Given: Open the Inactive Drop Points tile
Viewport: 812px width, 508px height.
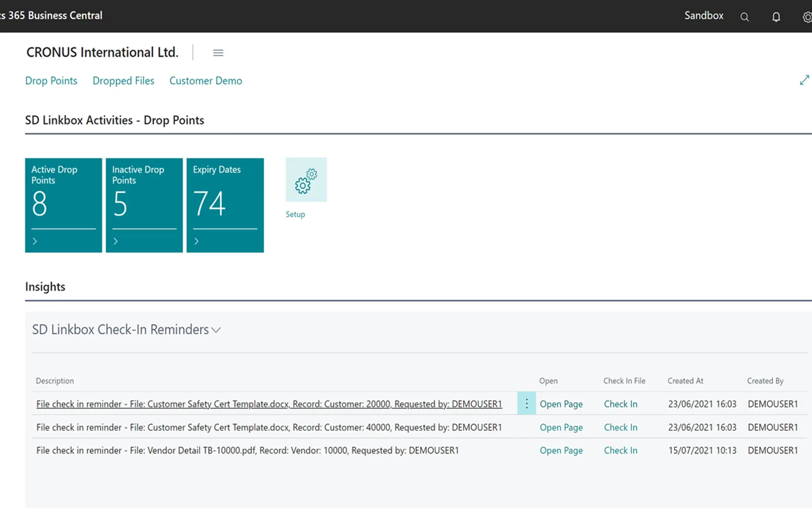Looking at the screenshot, I should point(144,205).
